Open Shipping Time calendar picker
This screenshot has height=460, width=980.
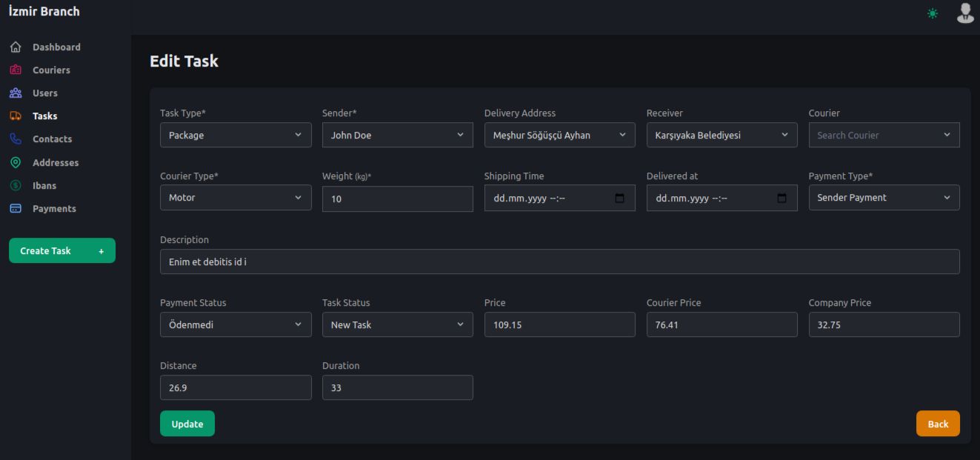pos(620,199)
